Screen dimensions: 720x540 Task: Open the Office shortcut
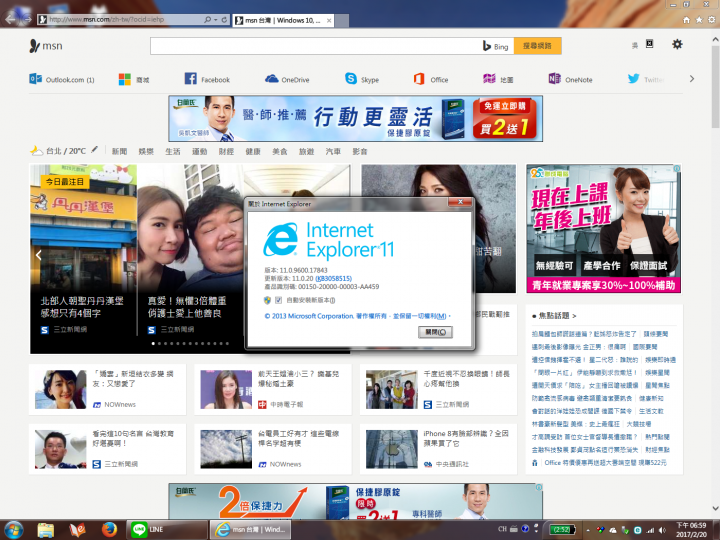click(x=431, y=79)
